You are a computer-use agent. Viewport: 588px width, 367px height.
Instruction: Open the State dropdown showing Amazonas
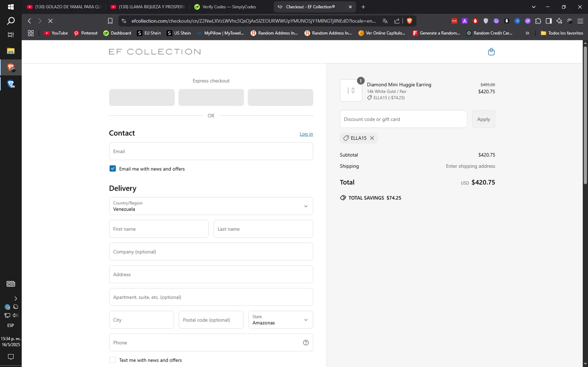coord(281,320)
